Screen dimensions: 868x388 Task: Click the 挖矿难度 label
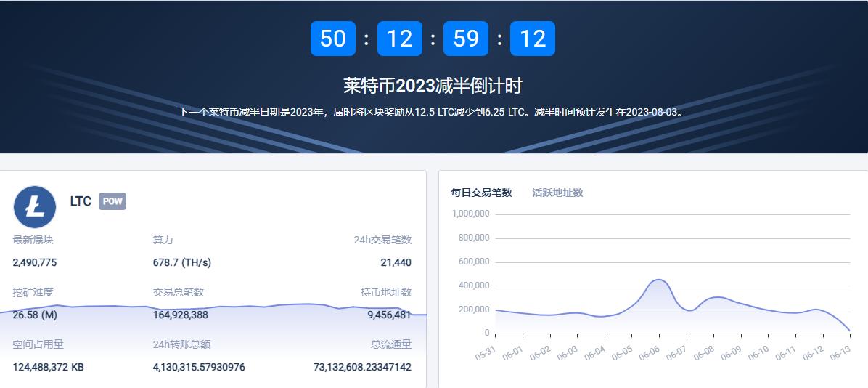[33, 292]
